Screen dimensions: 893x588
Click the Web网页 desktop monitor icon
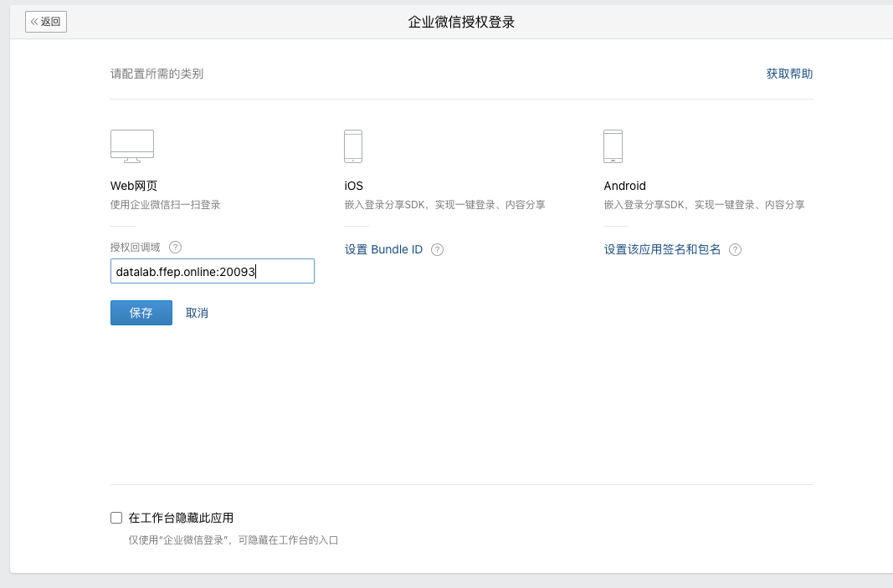132,146
